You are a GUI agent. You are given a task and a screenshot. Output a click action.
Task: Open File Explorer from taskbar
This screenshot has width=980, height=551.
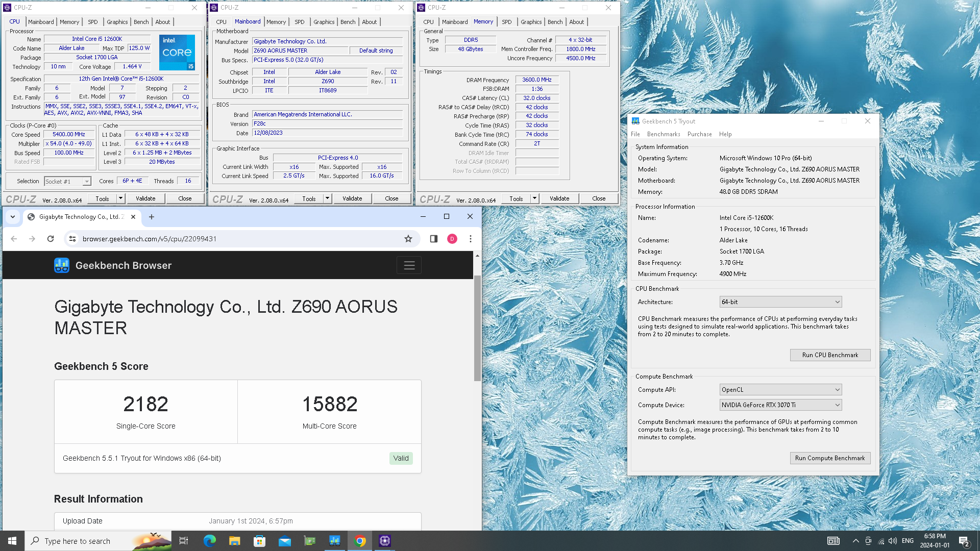click(x=234, y=541)
